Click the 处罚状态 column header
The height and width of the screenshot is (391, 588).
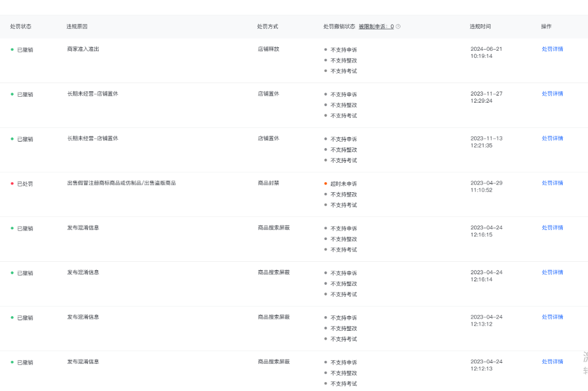21,27
